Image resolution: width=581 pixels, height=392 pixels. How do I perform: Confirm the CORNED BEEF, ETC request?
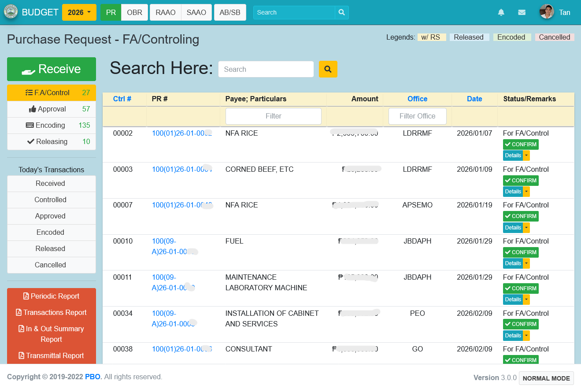521,181
